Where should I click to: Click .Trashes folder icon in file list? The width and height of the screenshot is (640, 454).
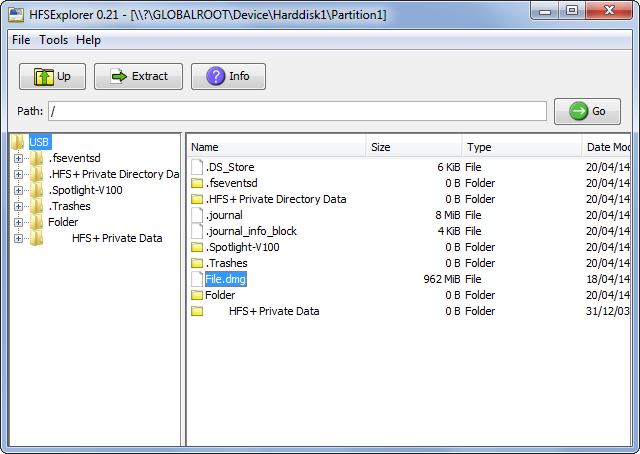(x=197, y=263)
